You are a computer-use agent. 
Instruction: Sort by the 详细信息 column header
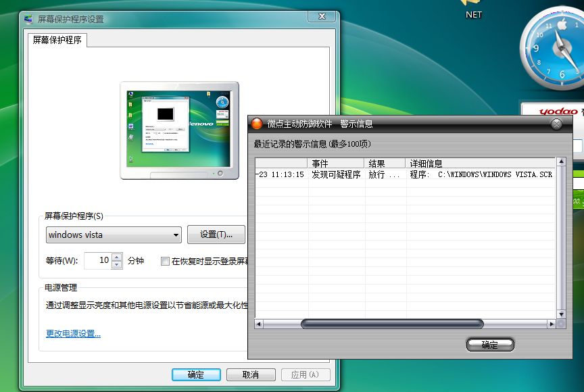(x=481, y=164)
